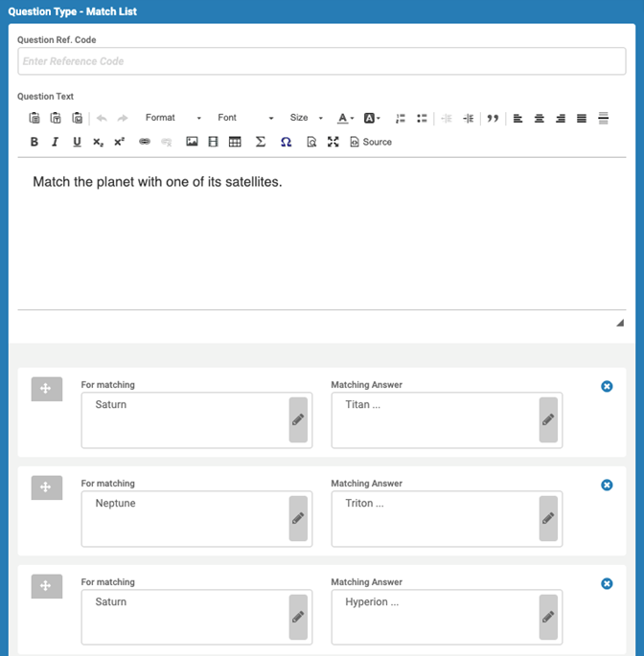The height and width of the screenshot is (656, 644).
Task: Open the Font dropdown
Action: click(245, 118)
